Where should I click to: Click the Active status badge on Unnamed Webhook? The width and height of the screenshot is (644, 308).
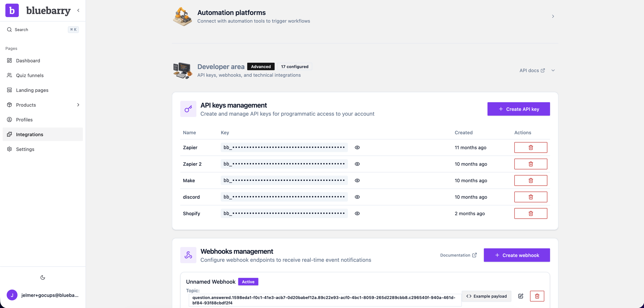coord(248,282)
